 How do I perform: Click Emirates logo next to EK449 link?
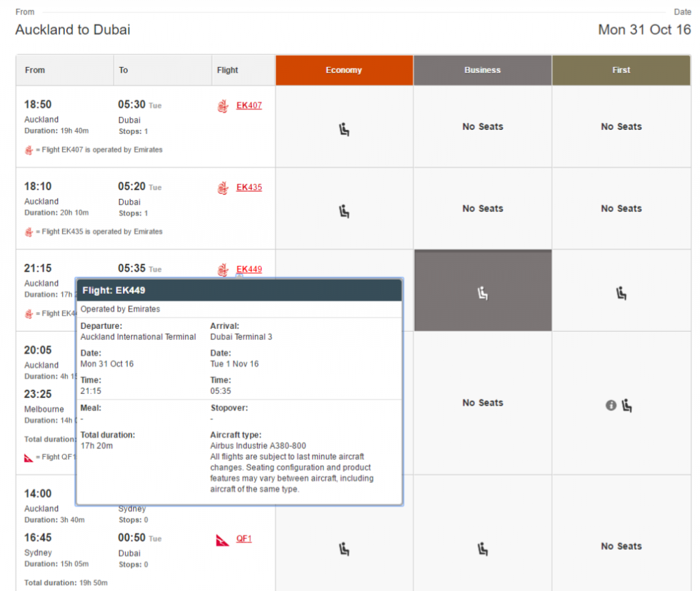223,270
